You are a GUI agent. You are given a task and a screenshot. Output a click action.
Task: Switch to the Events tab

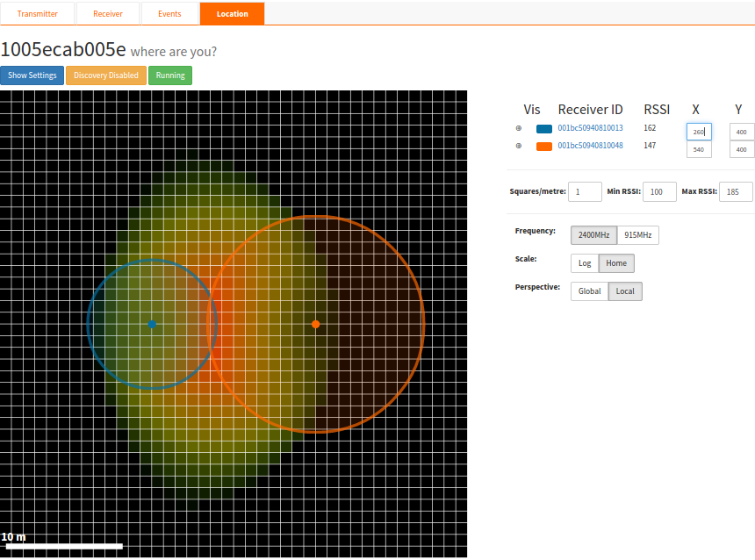point(169,14)
